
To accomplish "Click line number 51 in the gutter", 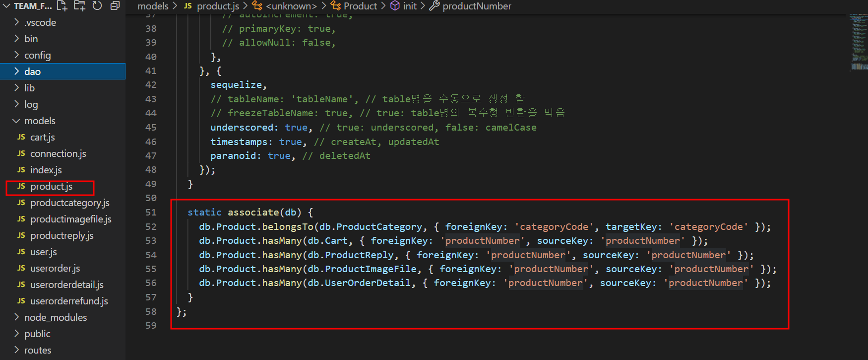I will (x=151, y=213).
